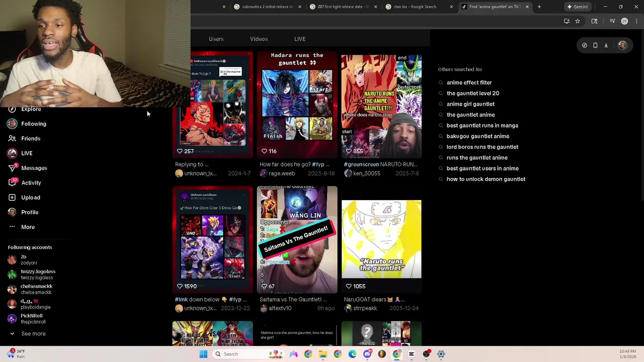Open Discord from the taskbar
The image size is (644, 362).
pyautogui.click(x=367, y=354)
